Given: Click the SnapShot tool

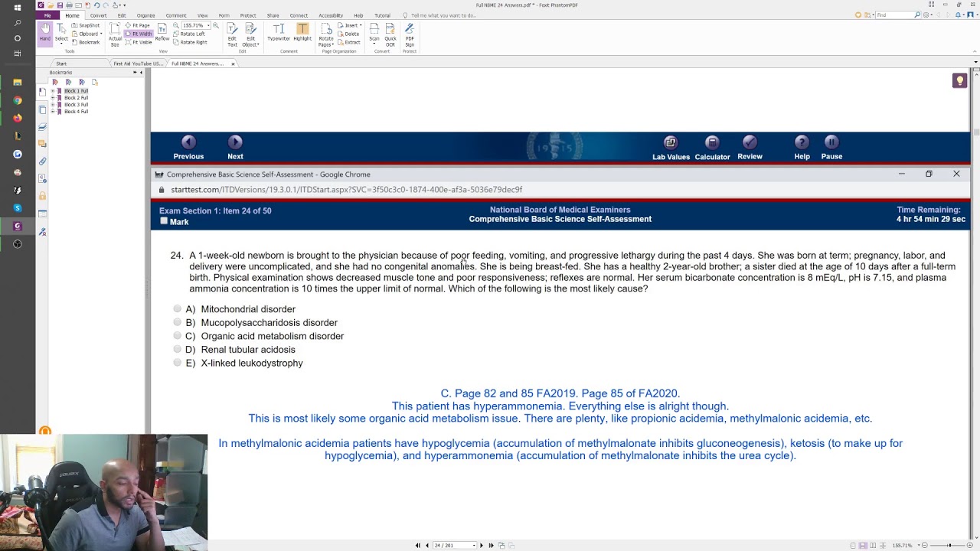Looking at the screenshot, I should point(86,25).
